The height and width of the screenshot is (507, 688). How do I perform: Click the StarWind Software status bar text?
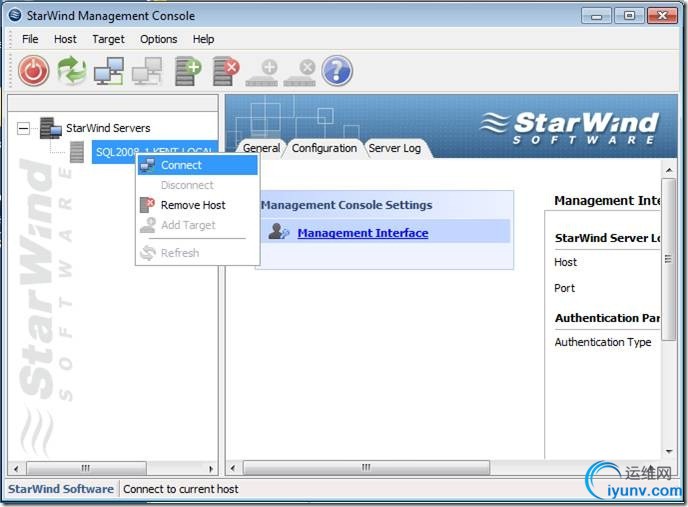click(x=61, y=489)
